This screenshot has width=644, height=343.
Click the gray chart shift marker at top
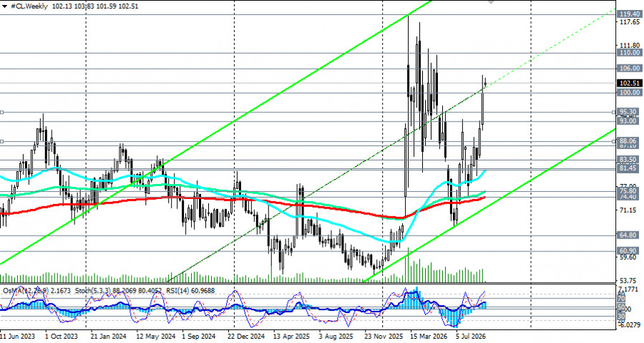tap(491, 2)
